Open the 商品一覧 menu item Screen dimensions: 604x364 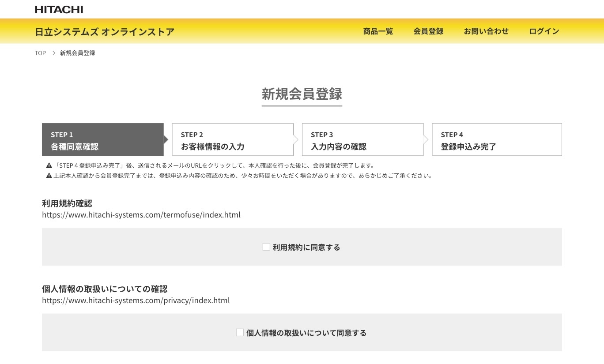(378, 31)
